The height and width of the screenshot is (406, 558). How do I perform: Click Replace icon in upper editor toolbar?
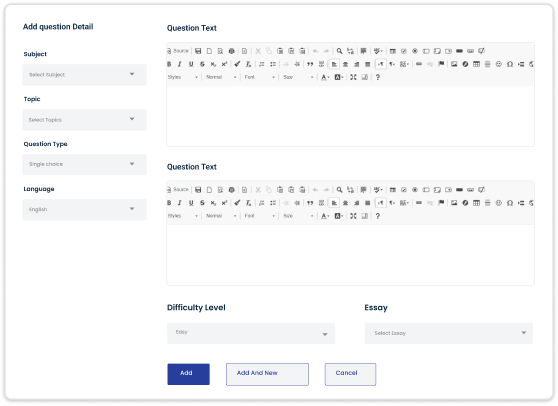coord(351,51)
